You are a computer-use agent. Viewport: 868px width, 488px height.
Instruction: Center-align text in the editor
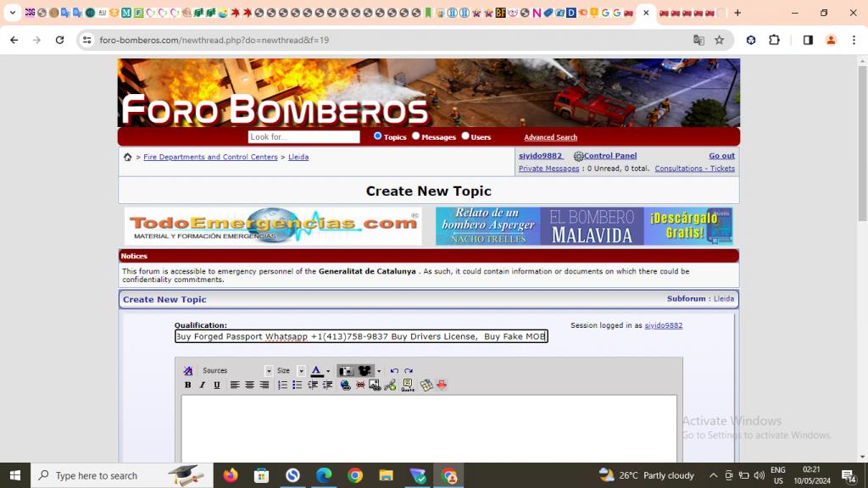[250, 385]
